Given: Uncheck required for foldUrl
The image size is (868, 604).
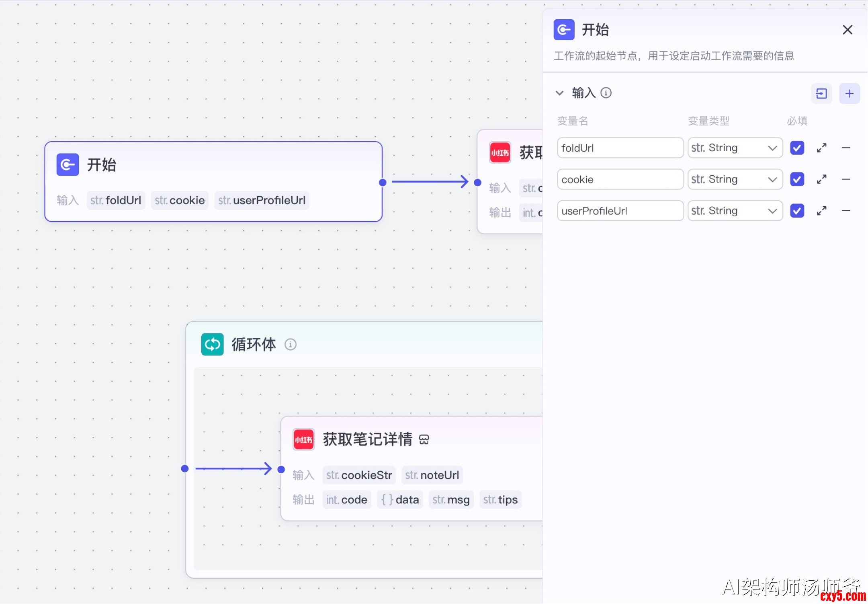Looking at the screenshot, I should [x=797, y=148].
